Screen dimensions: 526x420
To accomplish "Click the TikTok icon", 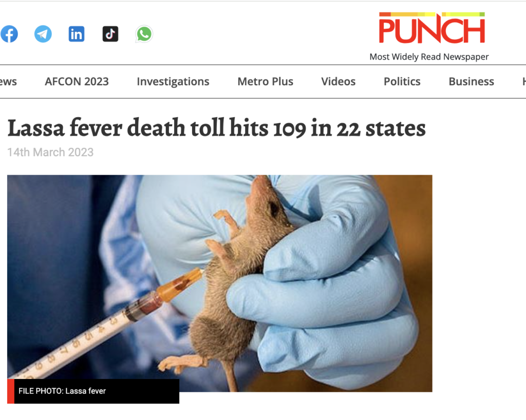I will pyautogui.click(x=110, y=34).
